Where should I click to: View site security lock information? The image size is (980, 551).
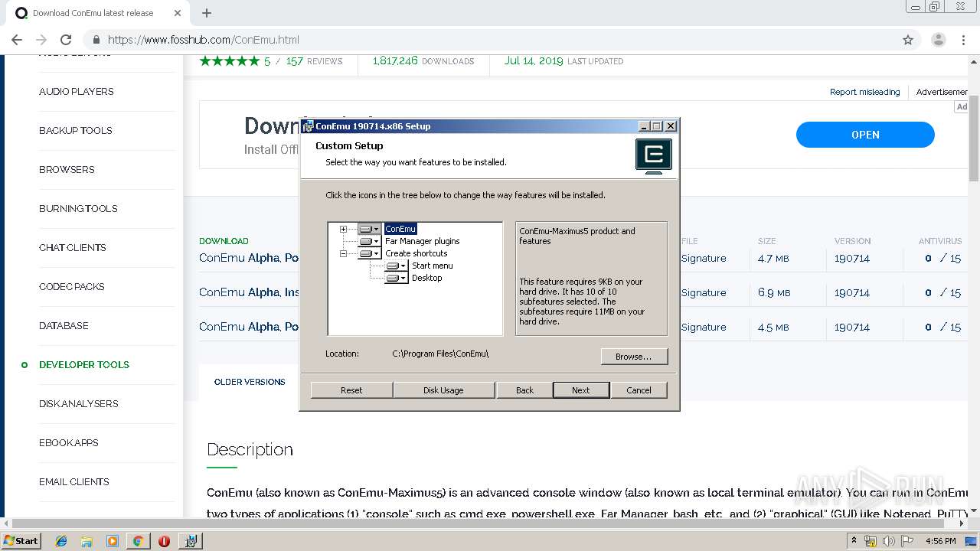(x=96, y=40)
